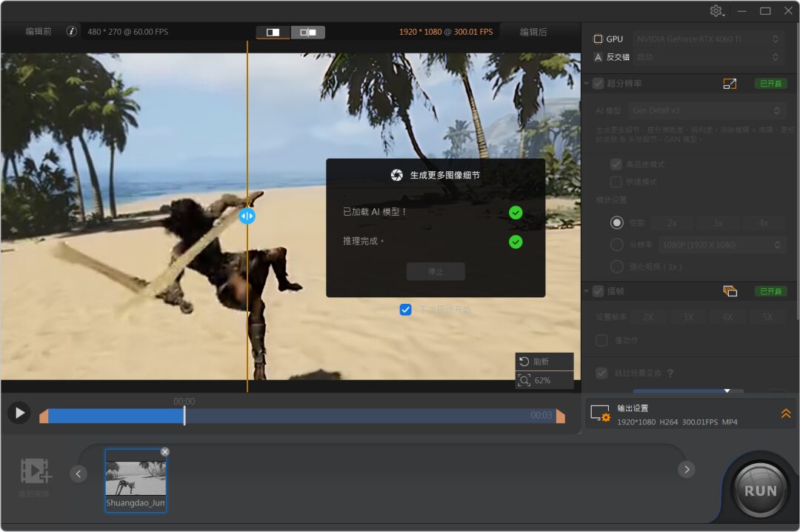The width and height of the screenshot is (800, 532).
Task: Open the AI 模型 Gen Detail v3 dropdown
Action: 706,110
